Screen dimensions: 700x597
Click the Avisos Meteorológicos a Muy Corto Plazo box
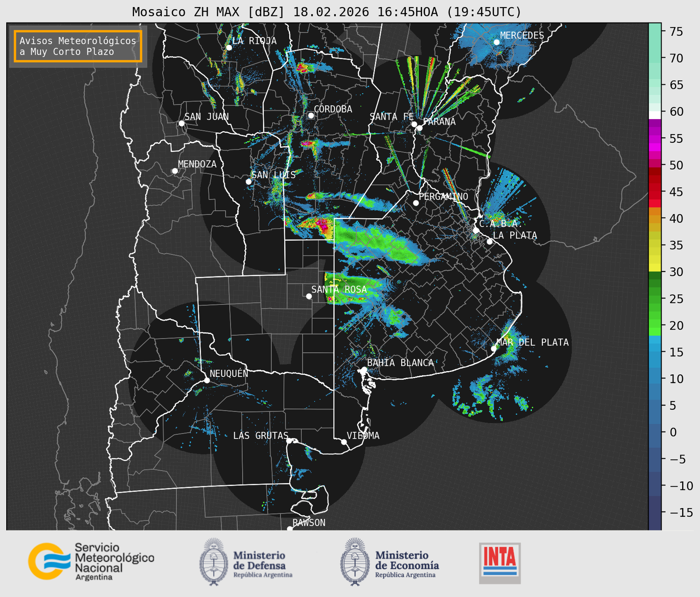78,46
